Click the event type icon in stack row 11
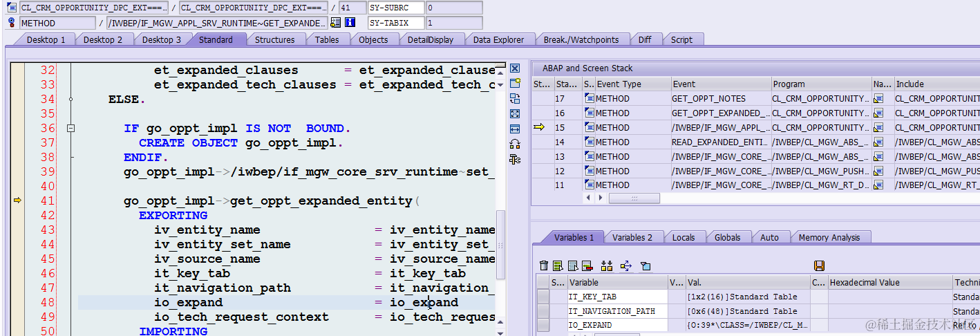The image size is (980, 336). pos(589,185)
